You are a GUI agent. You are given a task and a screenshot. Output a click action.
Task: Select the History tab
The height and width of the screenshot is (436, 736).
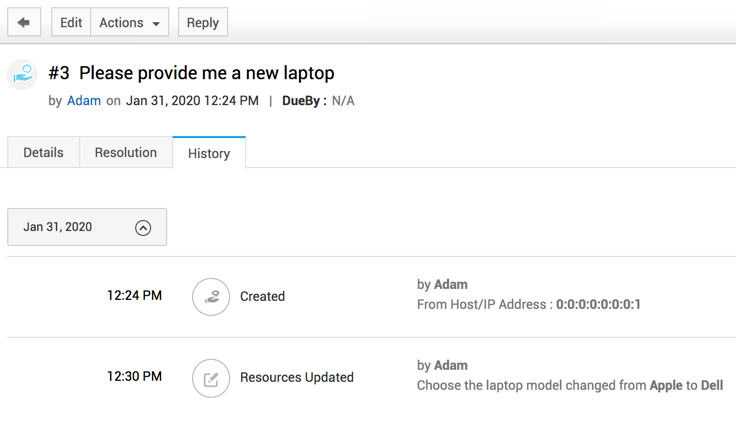[x=209, y=153]
